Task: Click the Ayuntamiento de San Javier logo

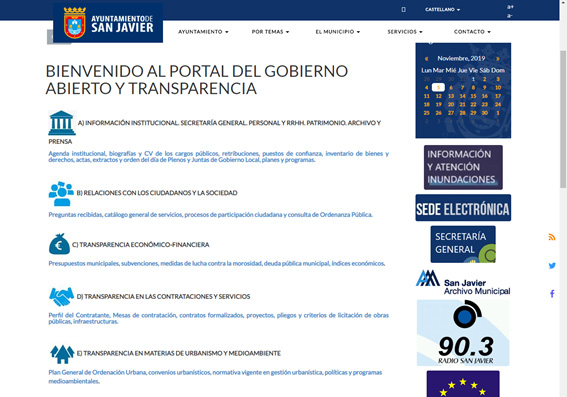Action: click(x=108, y=23)
